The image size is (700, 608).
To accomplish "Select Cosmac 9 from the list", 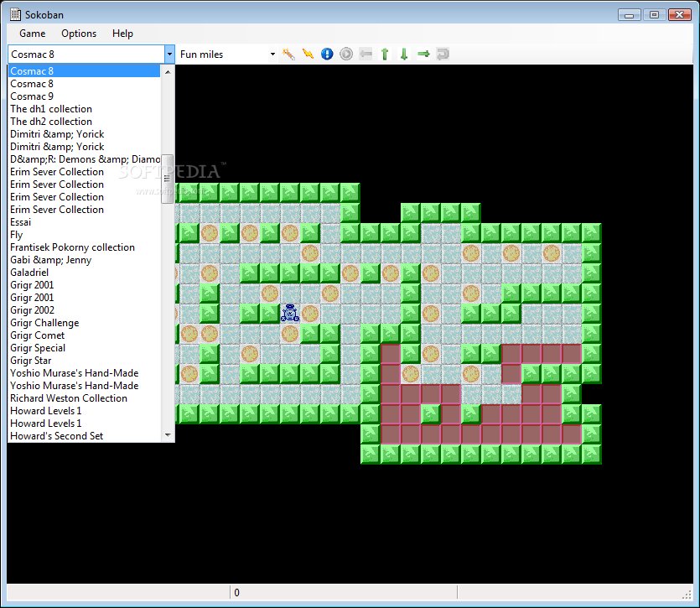I will click(x=84, y=96).
